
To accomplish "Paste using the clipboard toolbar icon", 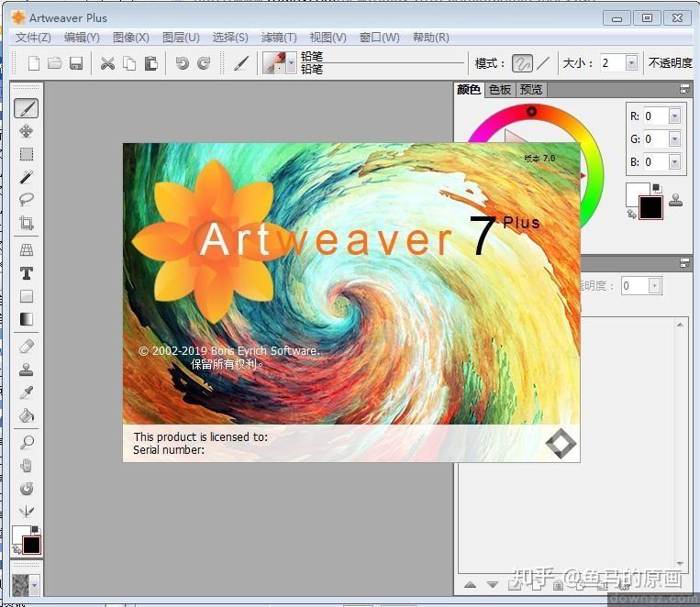I will click(x=150, y=63).
